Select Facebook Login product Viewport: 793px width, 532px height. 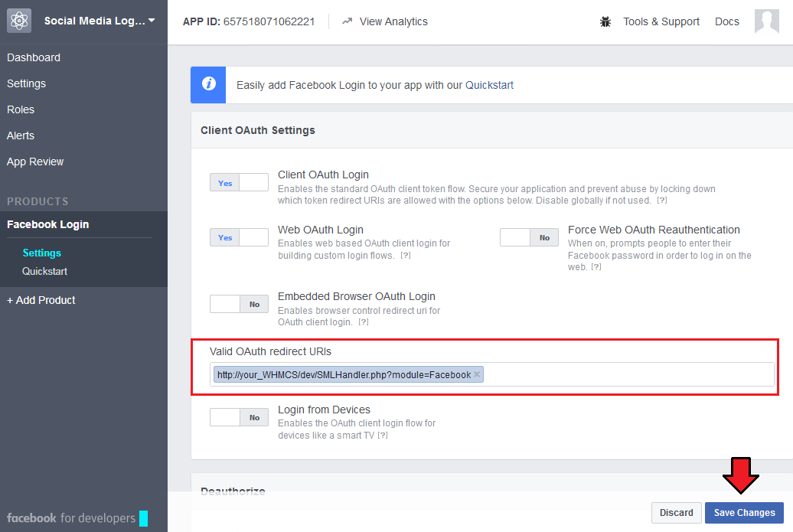48,224
